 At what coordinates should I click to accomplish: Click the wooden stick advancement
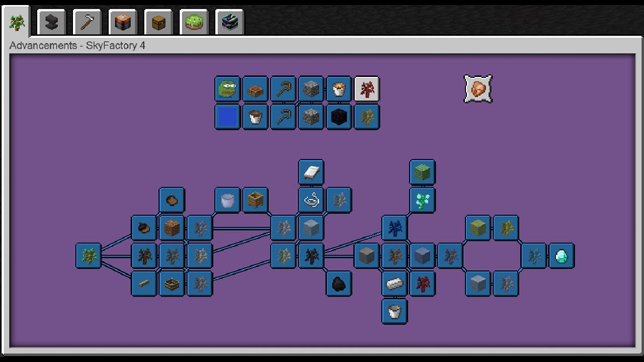(144, 284)
